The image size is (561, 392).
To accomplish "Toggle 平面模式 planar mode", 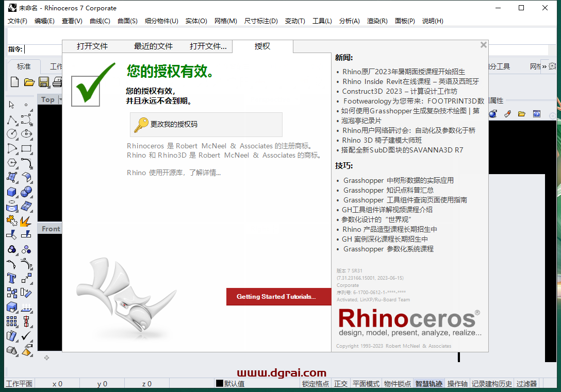I will (366, 383).
